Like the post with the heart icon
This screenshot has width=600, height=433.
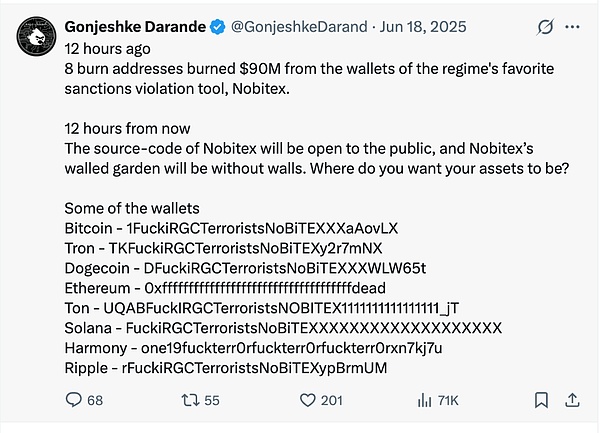(x=309, y=400)
